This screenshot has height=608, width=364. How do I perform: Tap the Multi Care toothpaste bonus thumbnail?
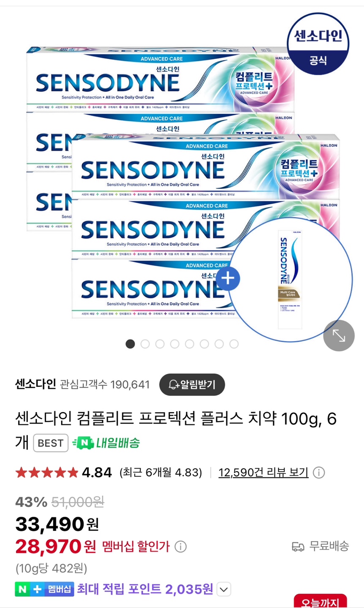[x=291, y=280]
